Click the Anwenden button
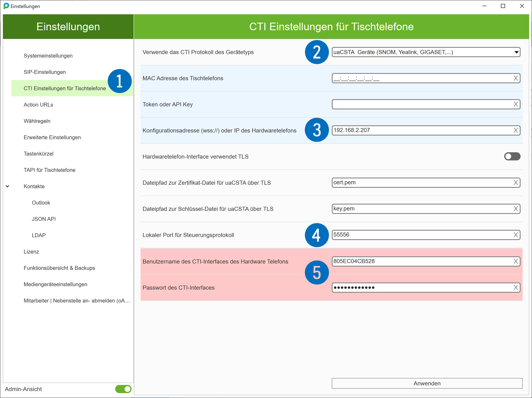 (427, 383)
